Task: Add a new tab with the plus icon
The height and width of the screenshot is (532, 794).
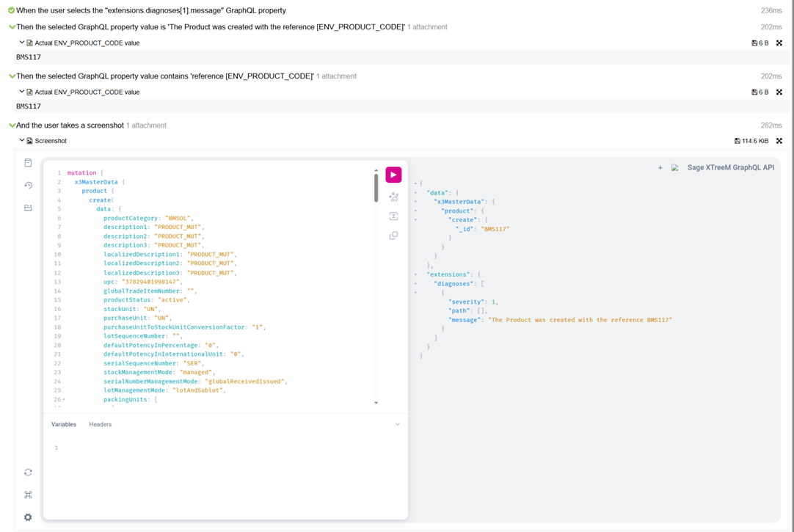Action: pos(660,168)
